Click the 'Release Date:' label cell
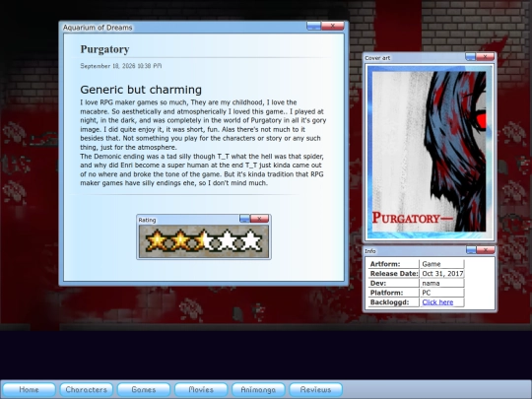Screen dimensions: 532x399 (393, 274)
